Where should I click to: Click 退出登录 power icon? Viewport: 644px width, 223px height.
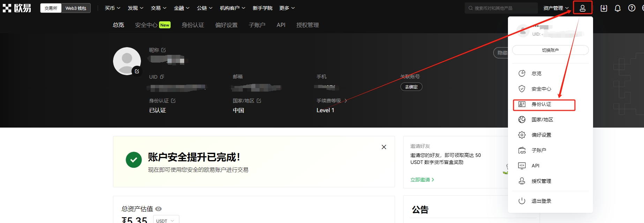pyautogui.click(x=522, y=201)
